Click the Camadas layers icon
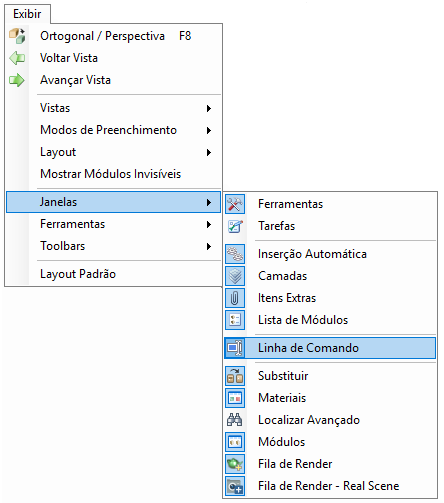 click(235, 276)
